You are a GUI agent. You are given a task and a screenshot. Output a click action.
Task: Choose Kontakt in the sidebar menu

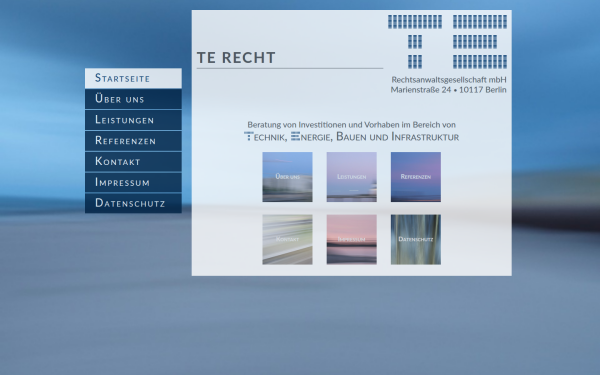pos(133,161)
